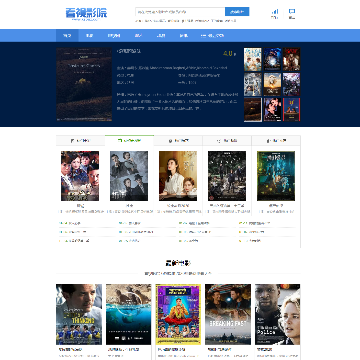Open the Police movie poster
This screenshot has height=360, width=360.
point(278,314)
